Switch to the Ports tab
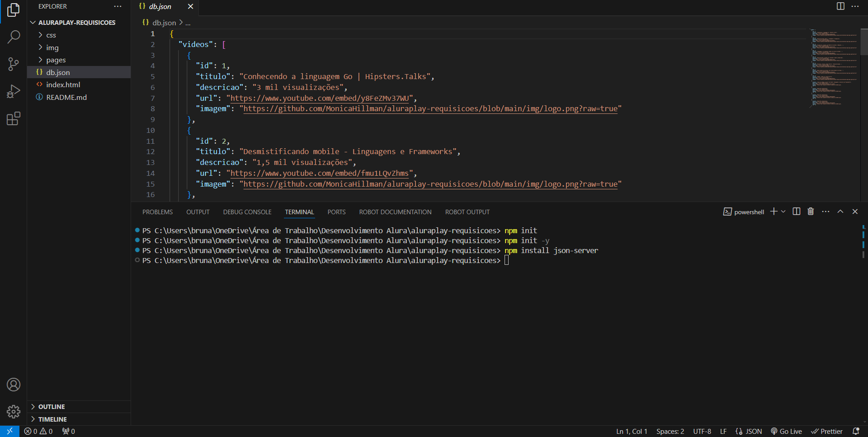This screenshot has width=868, height=437. [x=336, y=212]
